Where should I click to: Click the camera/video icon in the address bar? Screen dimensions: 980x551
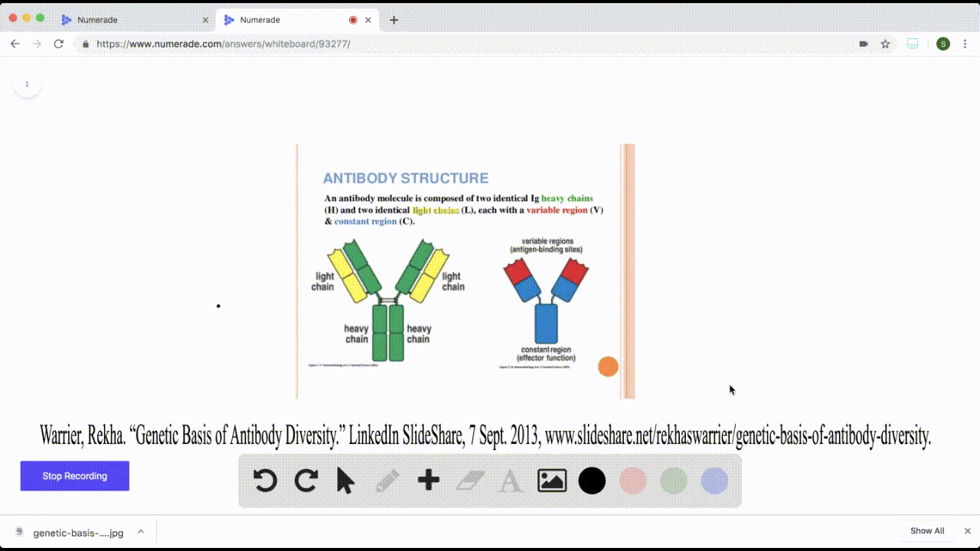[x=862, y=44]
